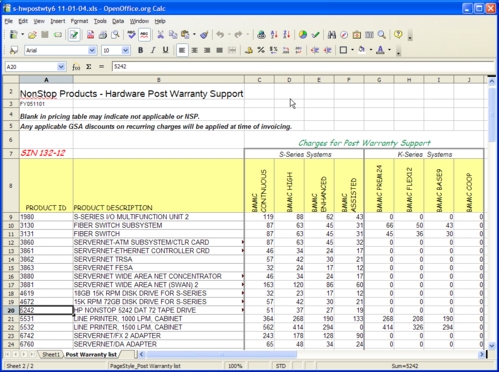Open Zoom magnifier icon
This screenshot has width=499, height=372.
382,35
